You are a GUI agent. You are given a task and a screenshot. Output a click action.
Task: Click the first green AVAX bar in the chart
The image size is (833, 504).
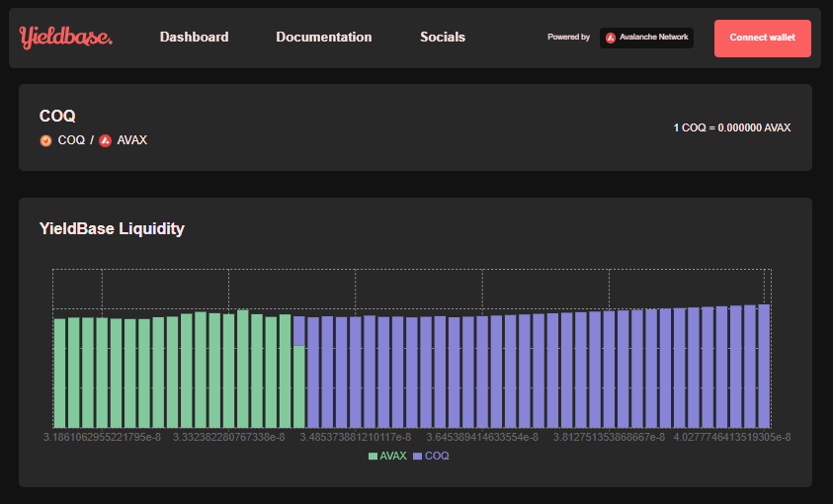coord(59,374)
